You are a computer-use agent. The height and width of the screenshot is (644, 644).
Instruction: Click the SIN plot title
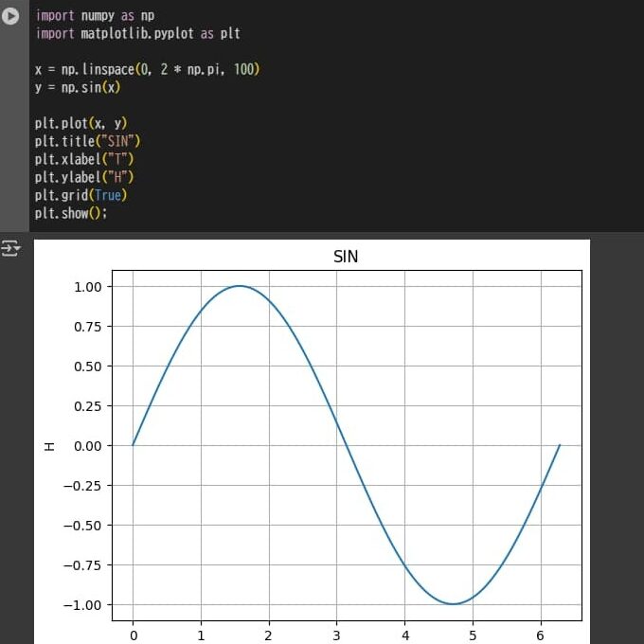coord(346,257)
